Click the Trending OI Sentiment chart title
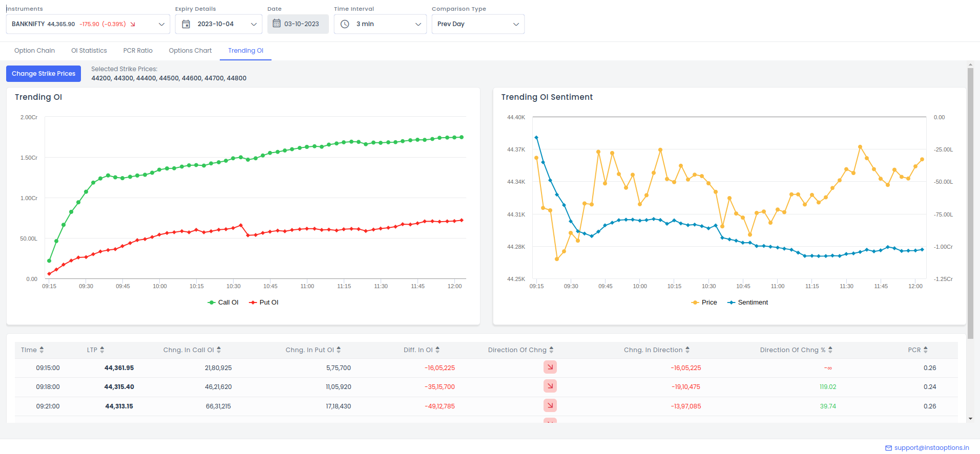Viewport: 980px width, 454px height. point(547,97)
